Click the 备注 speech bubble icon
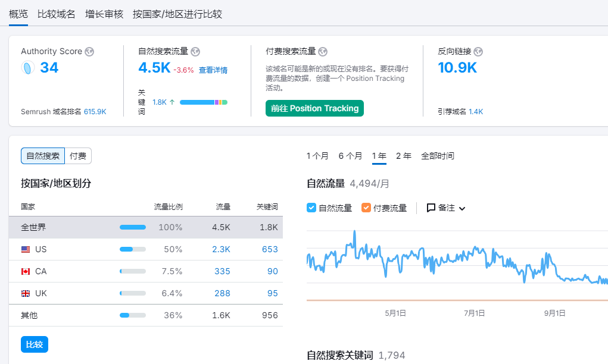This screenshot has width=608, height=364. [431, 208]
